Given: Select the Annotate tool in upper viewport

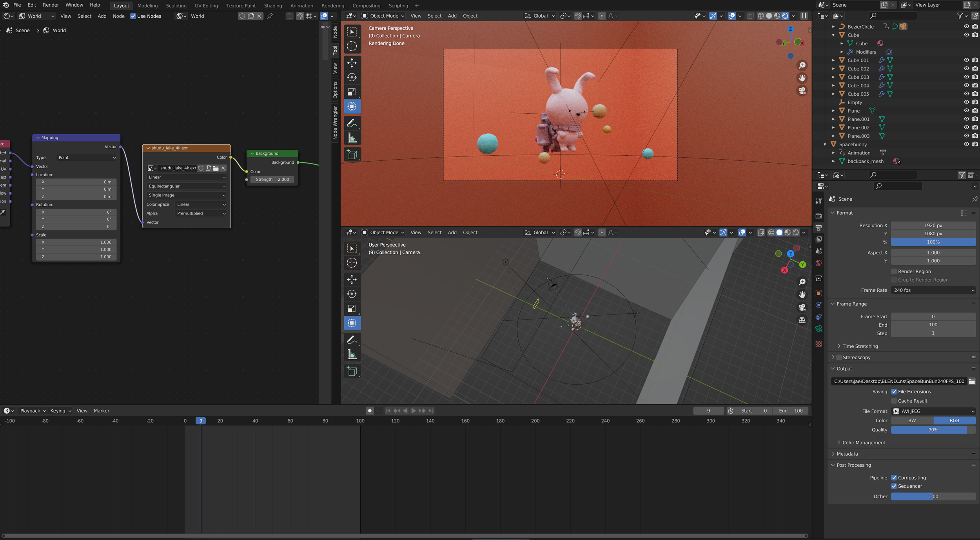Looking at the screenshot, I should (x=352, y=124).
